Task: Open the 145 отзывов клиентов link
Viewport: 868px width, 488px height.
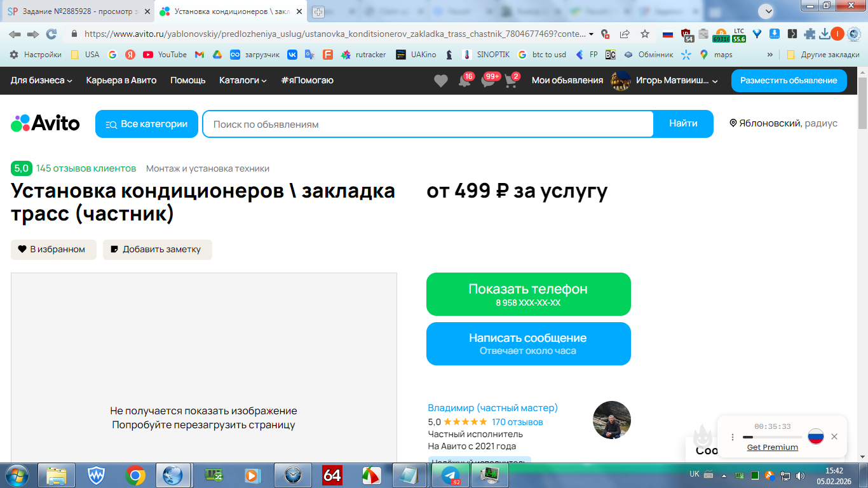Action: coord(86,168)
